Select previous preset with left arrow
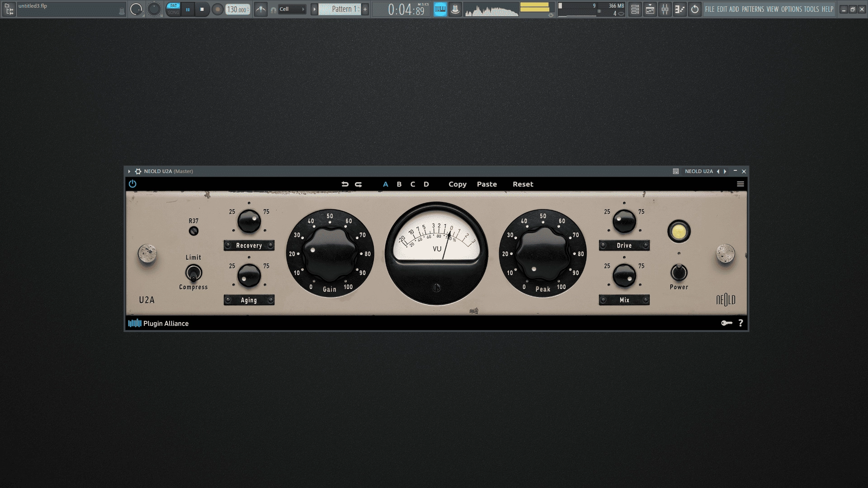Screen dimensions: 868x488 click(718, 172)
